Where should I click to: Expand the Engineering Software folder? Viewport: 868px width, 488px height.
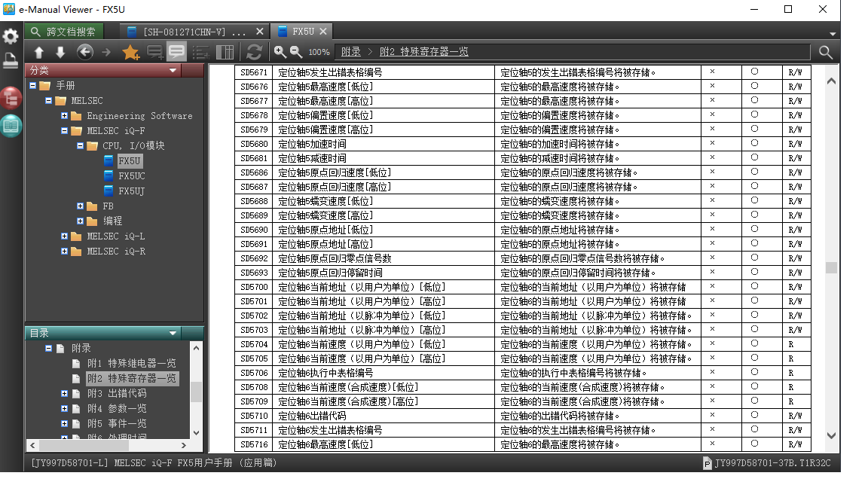tap(65, 116)
